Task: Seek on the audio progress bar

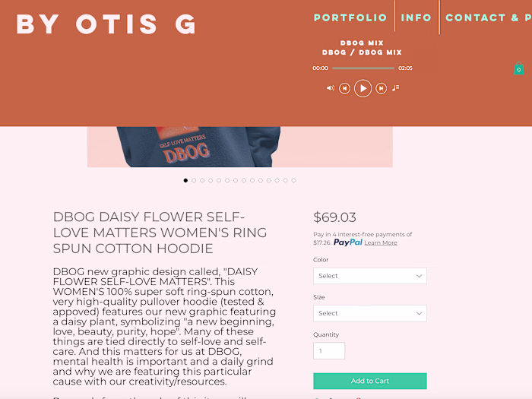Action: tap(363, 68)
